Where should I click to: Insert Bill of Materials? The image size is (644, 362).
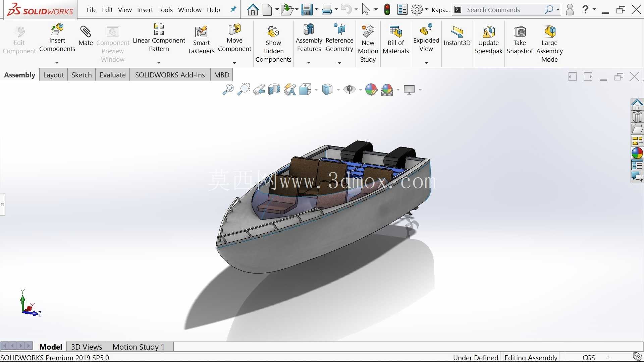point(396,40)
